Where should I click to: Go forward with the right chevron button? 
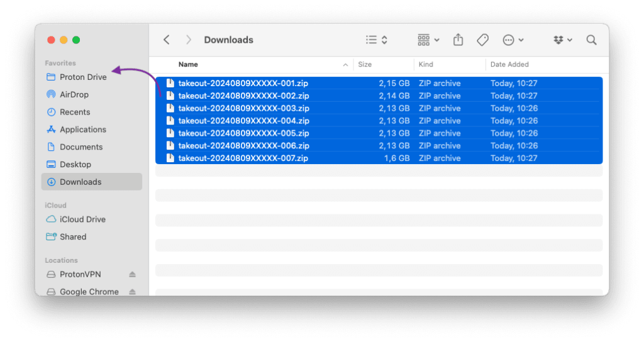point(189,40)
